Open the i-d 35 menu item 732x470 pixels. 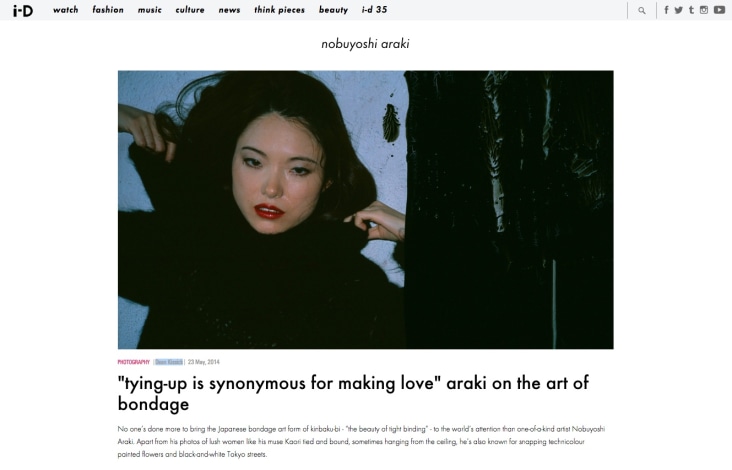(x=374, y=10)
